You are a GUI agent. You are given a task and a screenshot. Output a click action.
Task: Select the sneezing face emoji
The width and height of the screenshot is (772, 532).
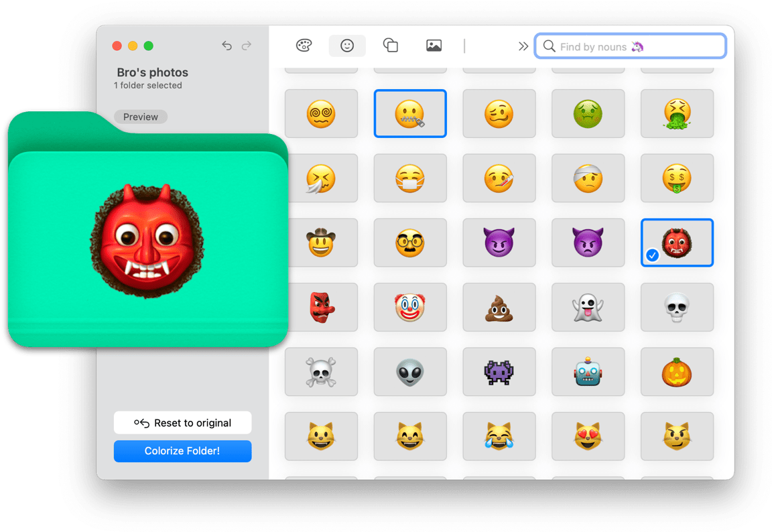coord(321,178)
